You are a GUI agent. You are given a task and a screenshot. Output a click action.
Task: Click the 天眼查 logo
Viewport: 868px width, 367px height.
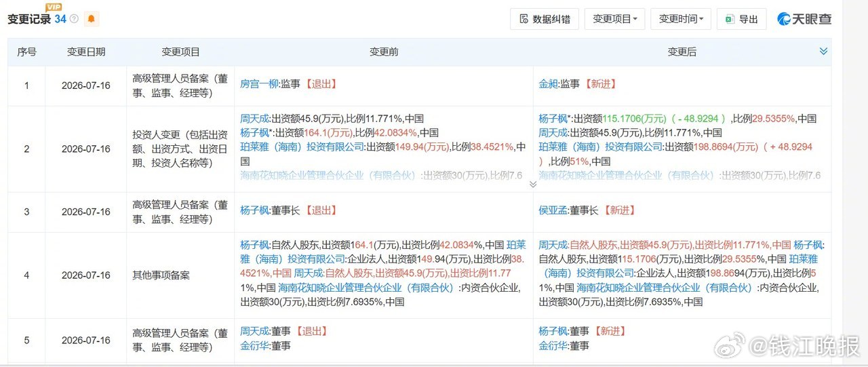point(804,19)
